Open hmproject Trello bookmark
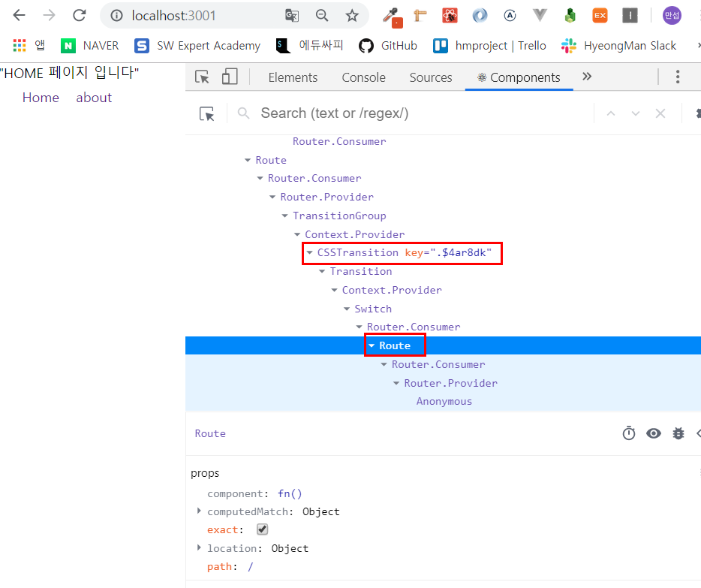 click(489, 46)
